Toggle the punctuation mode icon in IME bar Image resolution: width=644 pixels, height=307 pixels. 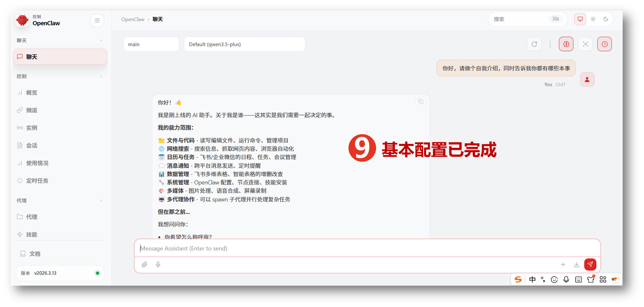click(x=543, y=279)
